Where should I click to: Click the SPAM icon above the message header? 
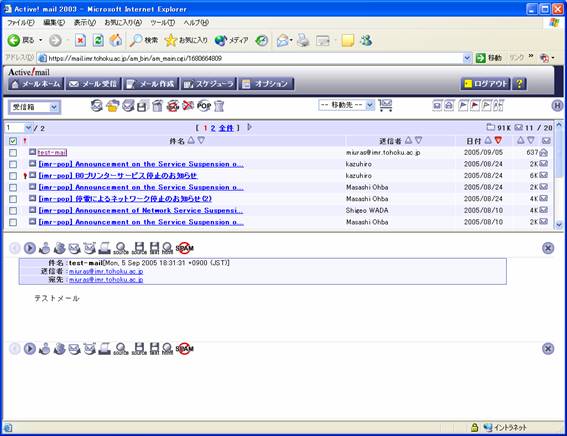tap(184, 248)
